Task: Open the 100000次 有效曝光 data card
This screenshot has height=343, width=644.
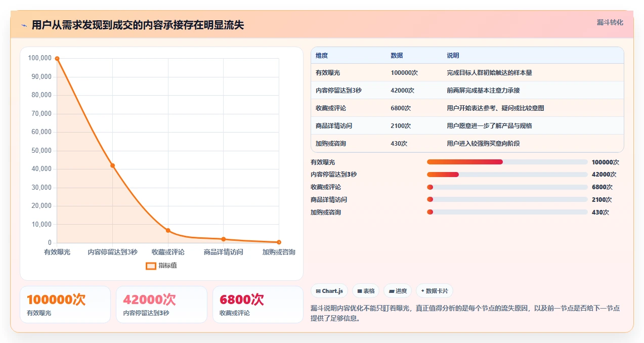Action: pos(65,305)
